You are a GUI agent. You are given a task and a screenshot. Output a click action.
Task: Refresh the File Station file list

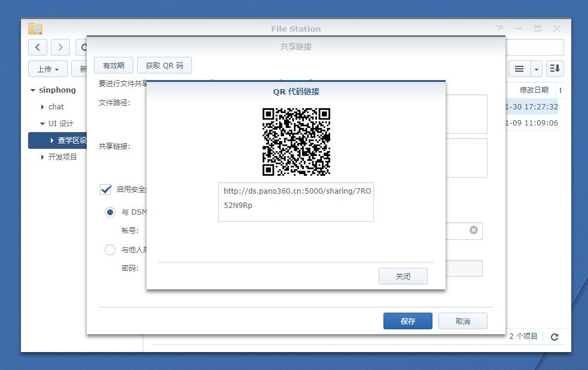(555, 337)
